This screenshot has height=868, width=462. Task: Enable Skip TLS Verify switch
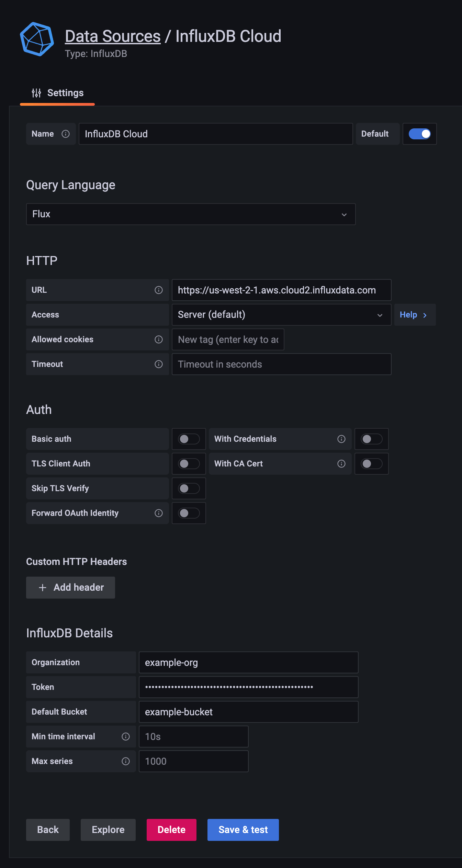pos(189,488)
